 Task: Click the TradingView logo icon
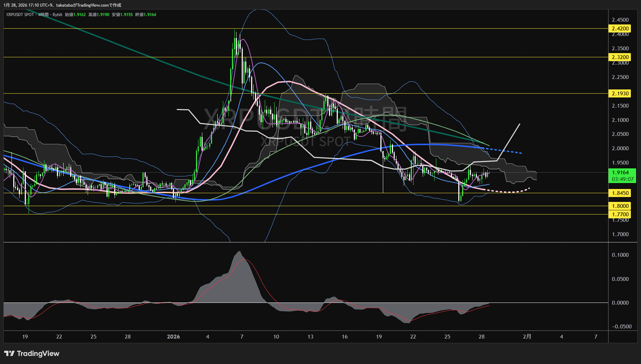[9, 354]
